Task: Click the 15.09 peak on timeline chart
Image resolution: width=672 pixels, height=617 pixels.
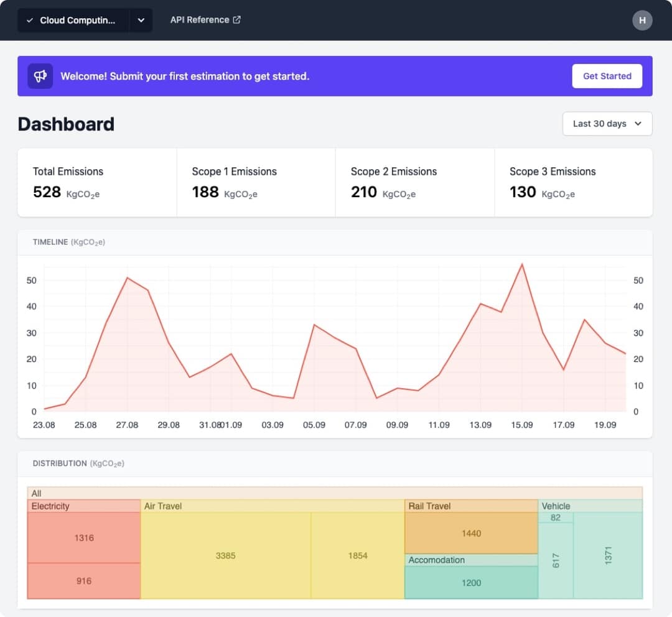Action: tap(522, 265)
